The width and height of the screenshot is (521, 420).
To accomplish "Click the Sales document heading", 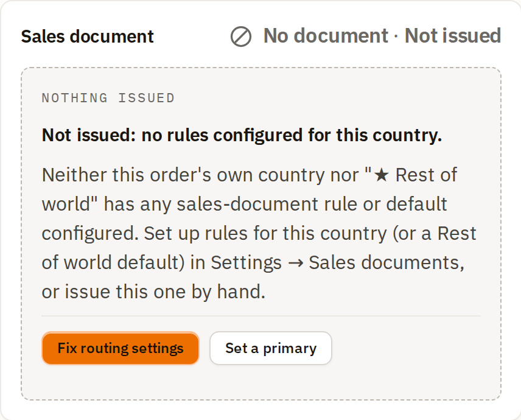I will click(x=88, y=37).
